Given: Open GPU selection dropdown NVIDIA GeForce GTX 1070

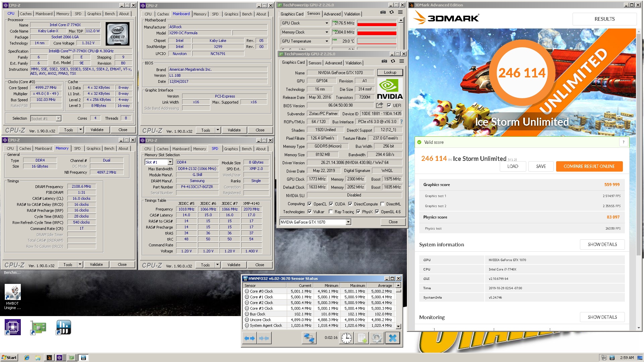Looking at the screenshot, I should coord(315,222).
